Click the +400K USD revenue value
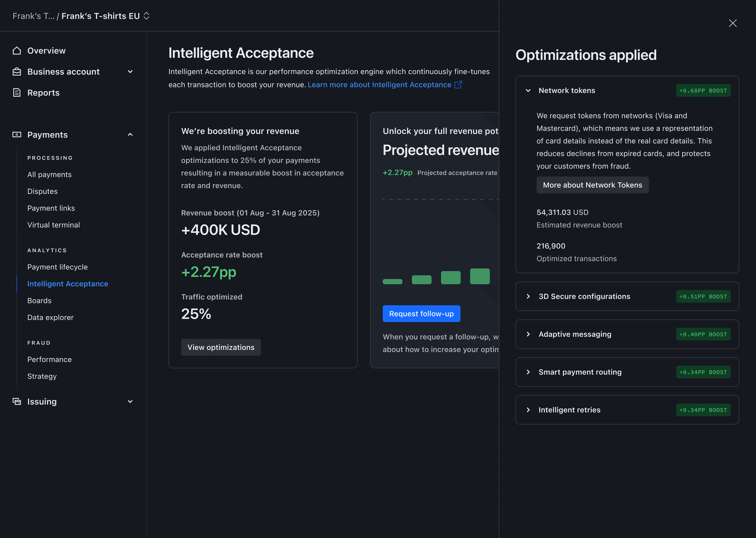The image size is (756, 538). [x=221, y=230]
